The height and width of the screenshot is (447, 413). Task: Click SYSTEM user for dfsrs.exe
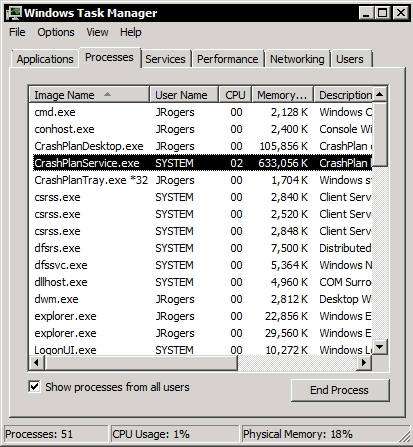pos(174,248)
